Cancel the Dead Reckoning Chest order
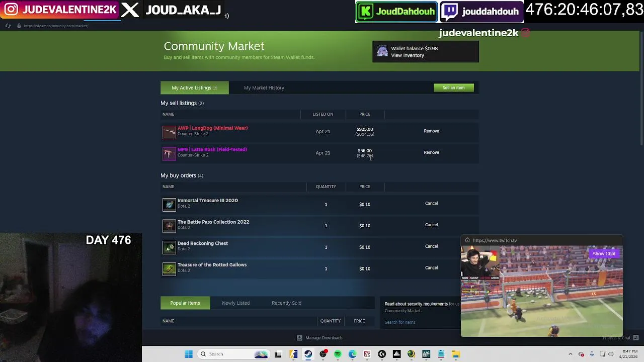The image size is (644, 362). tap(431, 246)
